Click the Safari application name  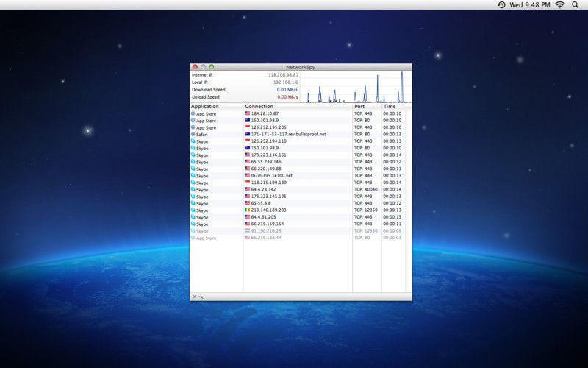201,135
